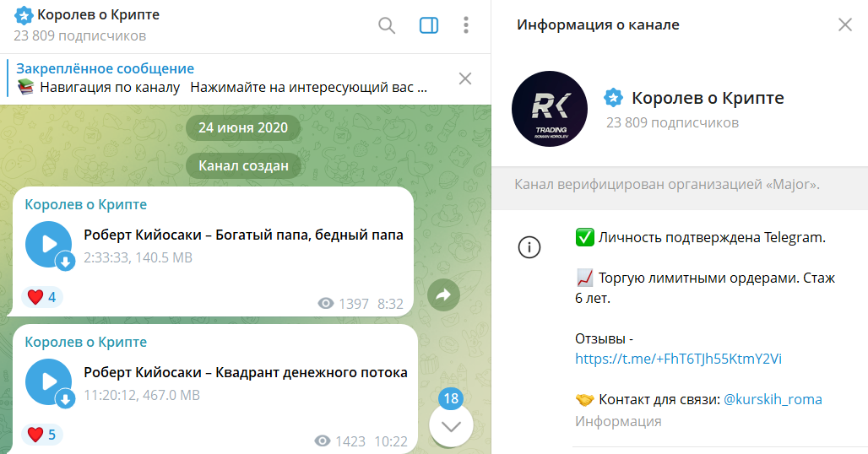The height and width of the screenshot is (454, 868).
Task: Click the verified badge in info panel
Action: [613, 98]
